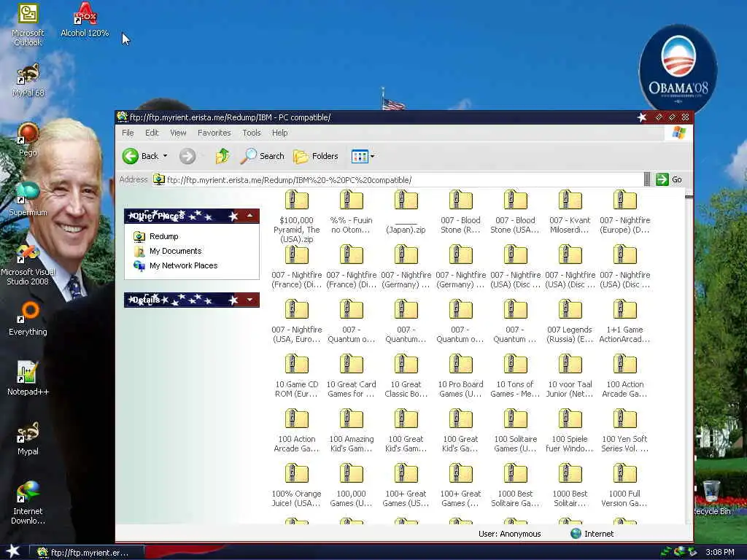
Task: Select 1+1 Game ActionArcad zip
Action: [x=624, y=322]
